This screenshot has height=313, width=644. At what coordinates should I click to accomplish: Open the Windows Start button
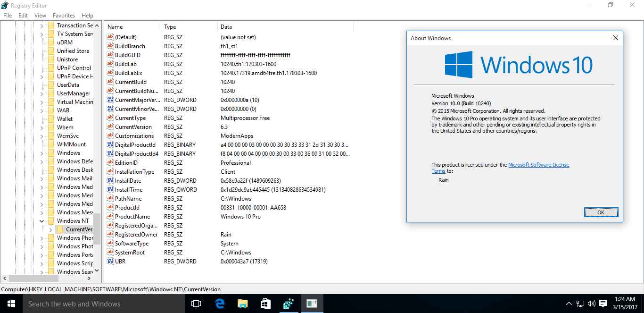coord(11,304)
